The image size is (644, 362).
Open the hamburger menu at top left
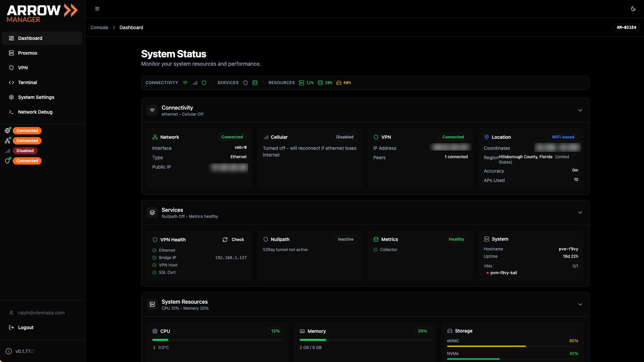click(97, 9)
